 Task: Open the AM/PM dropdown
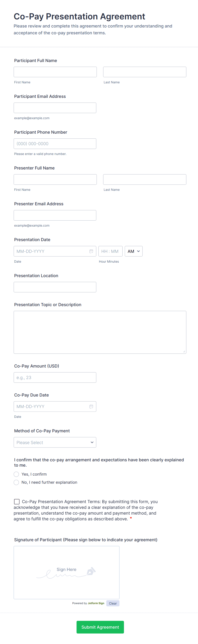[133, 251]
